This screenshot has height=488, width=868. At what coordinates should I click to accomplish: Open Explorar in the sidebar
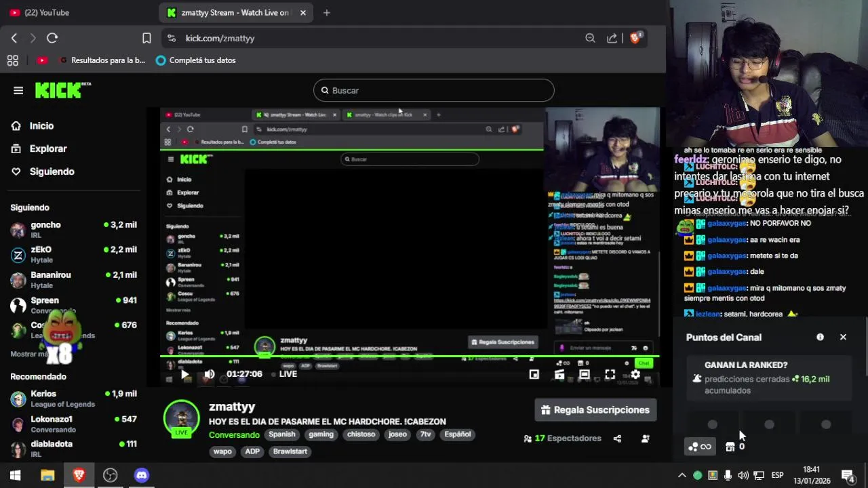tap(48, 148)
